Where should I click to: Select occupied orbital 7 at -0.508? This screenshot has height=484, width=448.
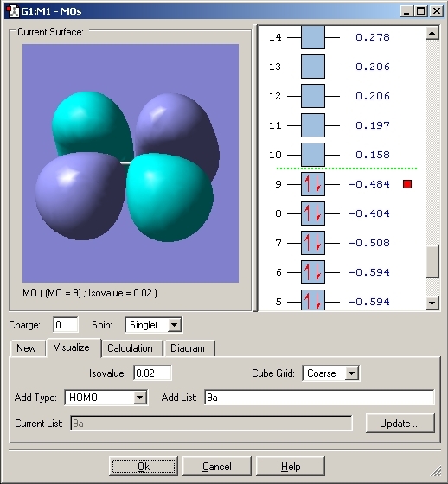pos(313,243)
